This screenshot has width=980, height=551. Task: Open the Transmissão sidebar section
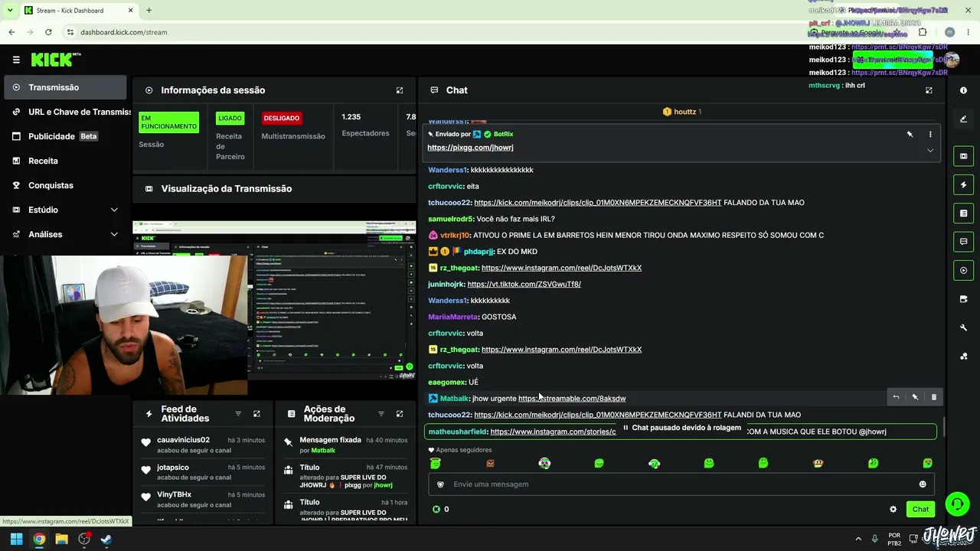tap(65, 87)
